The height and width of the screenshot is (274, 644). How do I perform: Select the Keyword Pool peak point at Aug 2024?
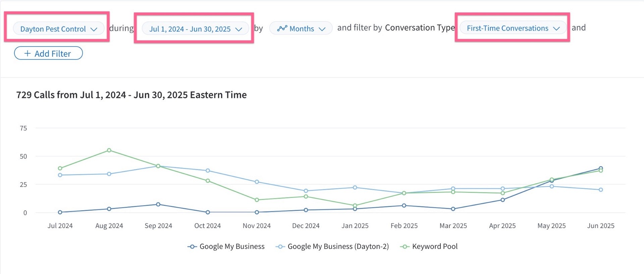click(x=109, y=150)
